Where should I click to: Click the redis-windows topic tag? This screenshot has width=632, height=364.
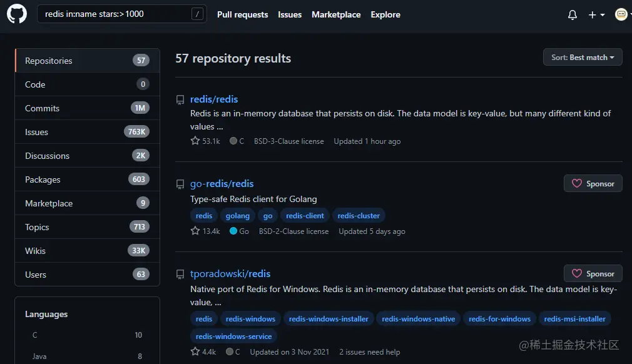pyautogui.click(x=250, y=318)
